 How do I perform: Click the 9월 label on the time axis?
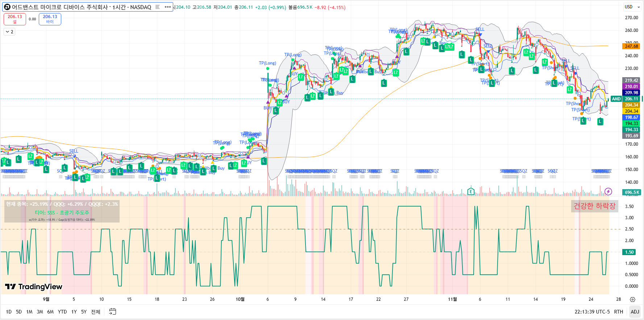tap(46, 299)
